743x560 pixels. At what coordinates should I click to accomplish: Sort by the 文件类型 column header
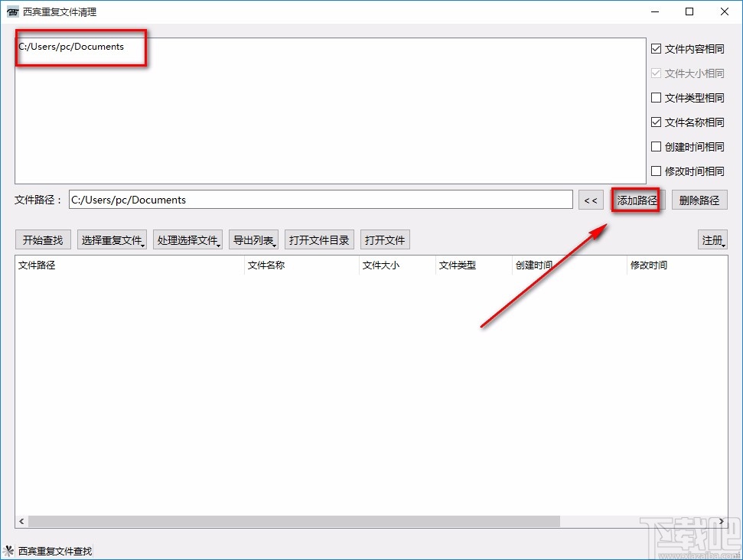[x=474, y=265]
